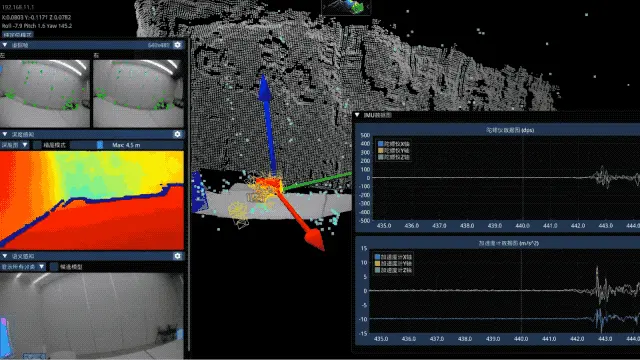Toggle accelerometer Z axis legend entry
The image size is (640, 360).
(x=393, y=270)
